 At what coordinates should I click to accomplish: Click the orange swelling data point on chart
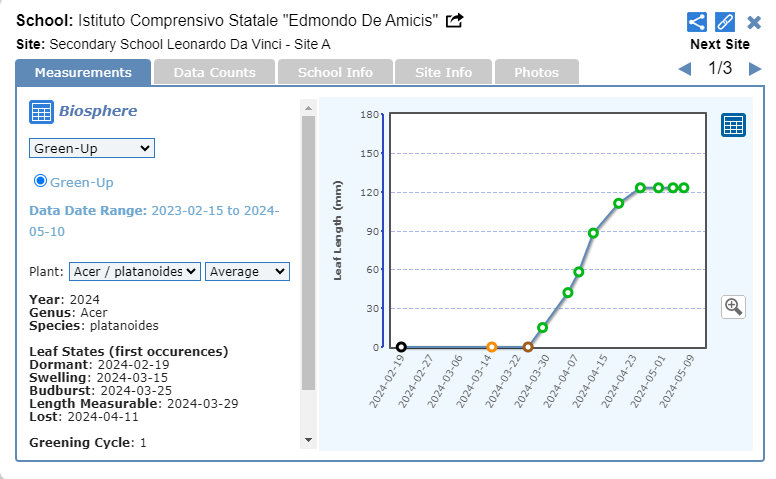pyautogui.click(x=491, y=347)
